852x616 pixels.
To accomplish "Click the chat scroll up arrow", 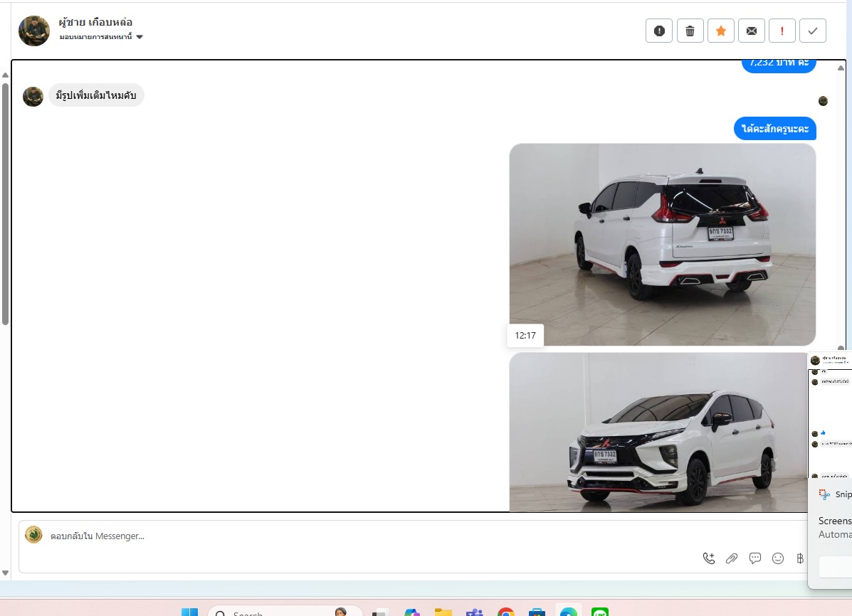I will tap(841, 68).
